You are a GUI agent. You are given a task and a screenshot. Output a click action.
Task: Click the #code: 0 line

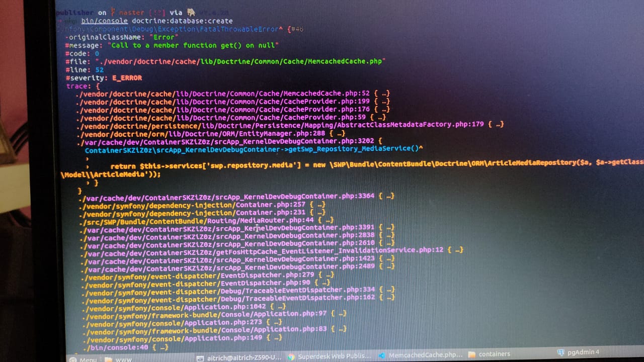[x=82, y=53]
